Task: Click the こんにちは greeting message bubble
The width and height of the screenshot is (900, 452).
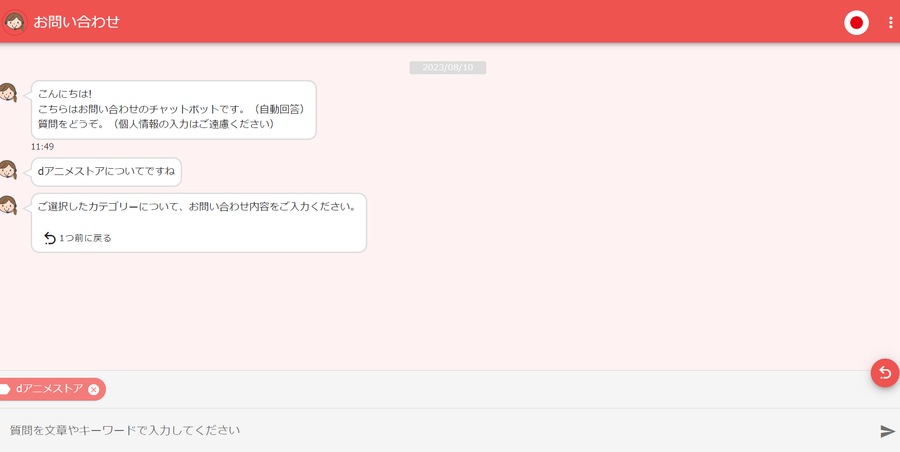Action: coord(173,110)
